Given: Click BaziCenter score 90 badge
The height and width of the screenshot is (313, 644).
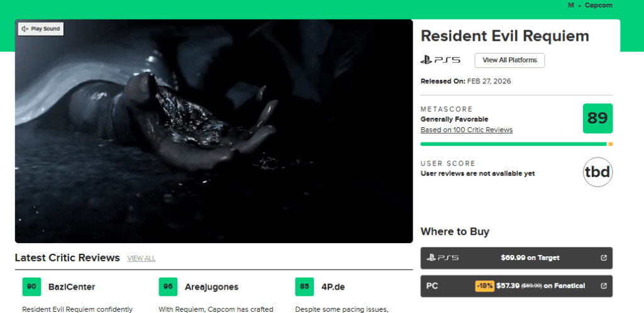Looking at the screenshot, I should [x=31, y=287].
